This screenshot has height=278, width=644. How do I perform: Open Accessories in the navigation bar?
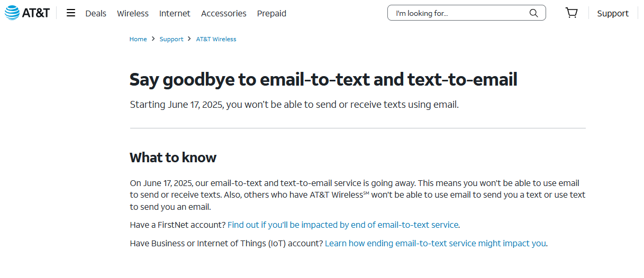(224, 13)
